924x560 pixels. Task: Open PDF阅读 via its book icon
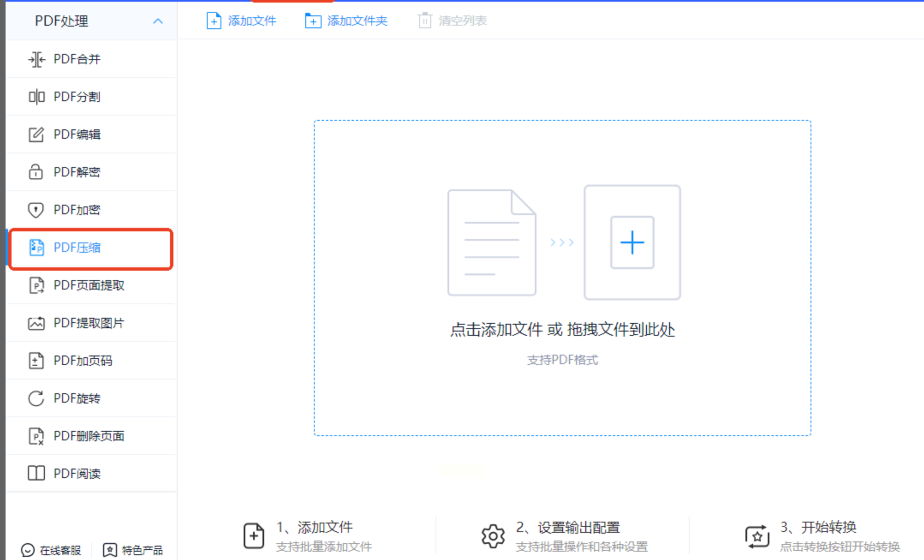click(36, 474)
